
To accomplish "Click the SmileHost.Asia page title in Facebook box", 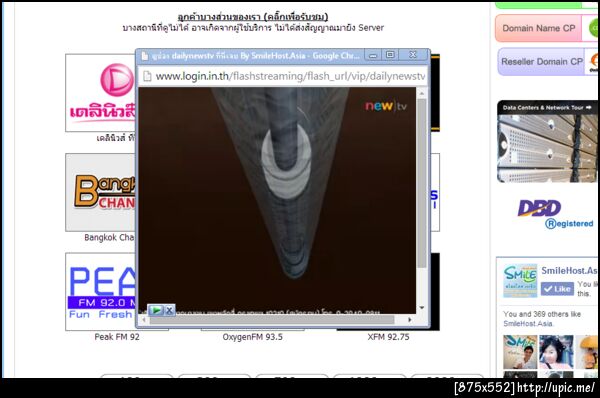I will (x=569, y=271).
